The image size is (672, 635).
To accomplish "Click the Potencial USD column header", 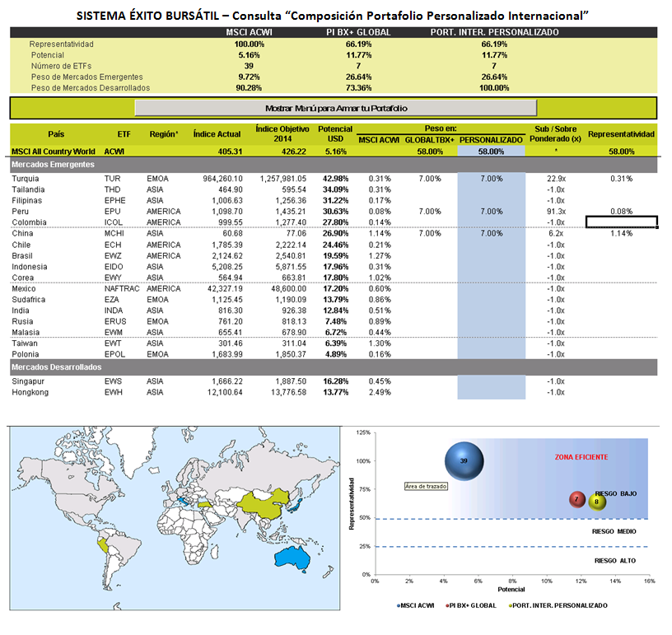I will [335, 134].
